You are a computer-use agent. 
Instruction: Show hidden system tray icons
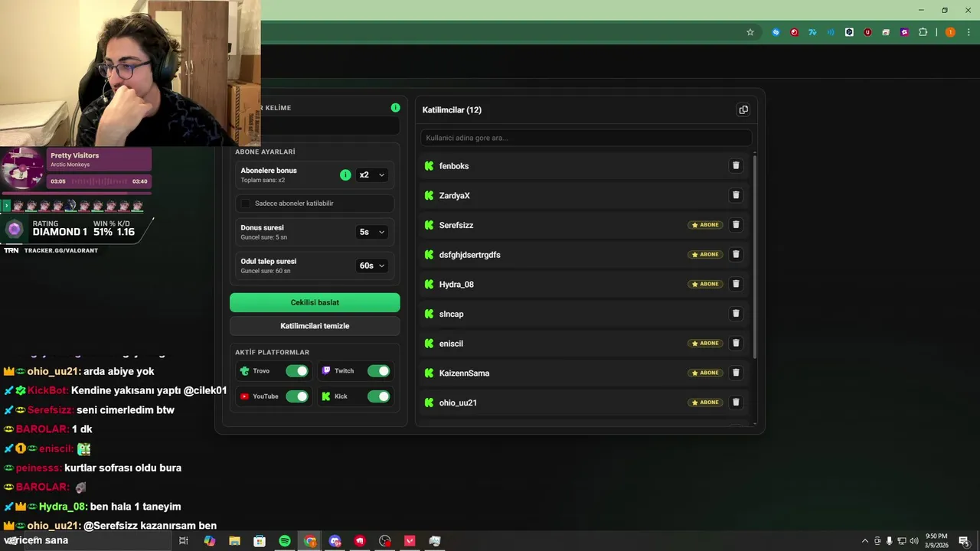tap(865, 541)
